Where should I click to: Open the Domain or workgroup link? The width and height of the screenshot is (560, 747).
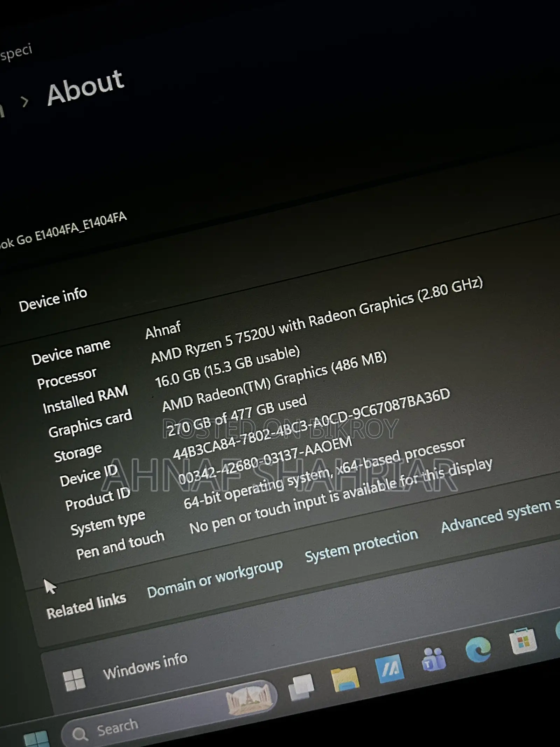point(215,578)
